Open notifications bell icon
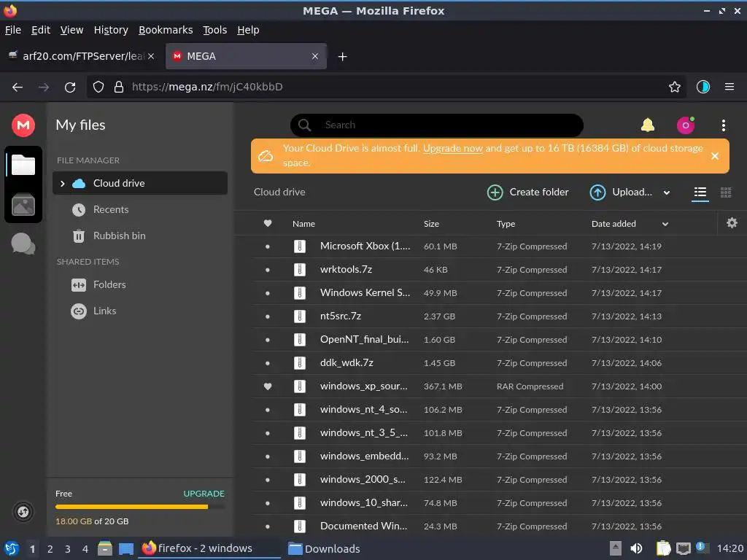The image size is (747, 560). pos(648,125)
